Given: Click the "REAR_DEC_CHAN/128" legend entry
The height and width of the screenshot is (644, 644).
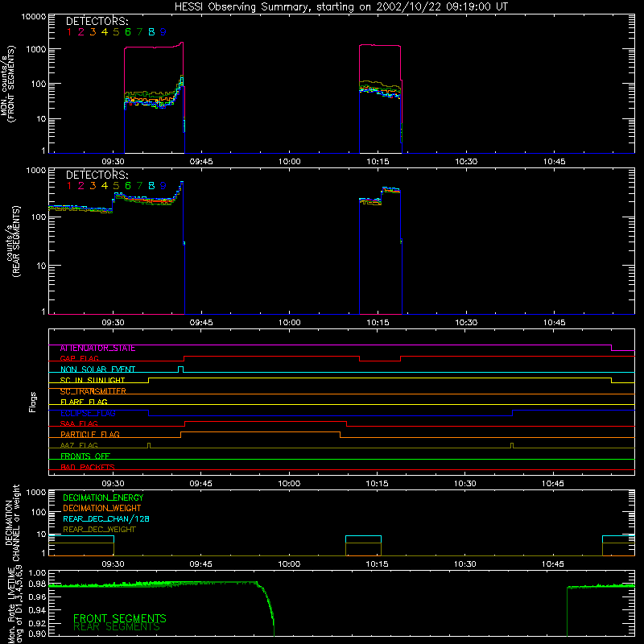Looking at the screenshot, I should coord(106,519).
